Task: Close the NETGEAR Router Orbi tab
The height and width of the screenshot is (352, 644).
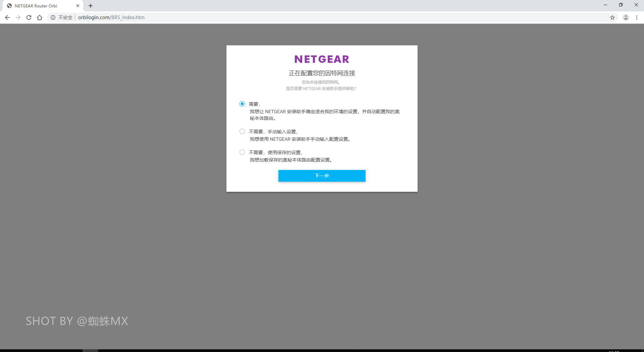Action: coord(78,6)
